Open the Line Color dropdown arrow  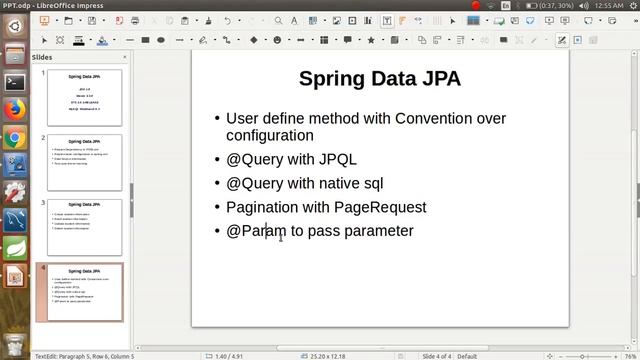(90, 40)
